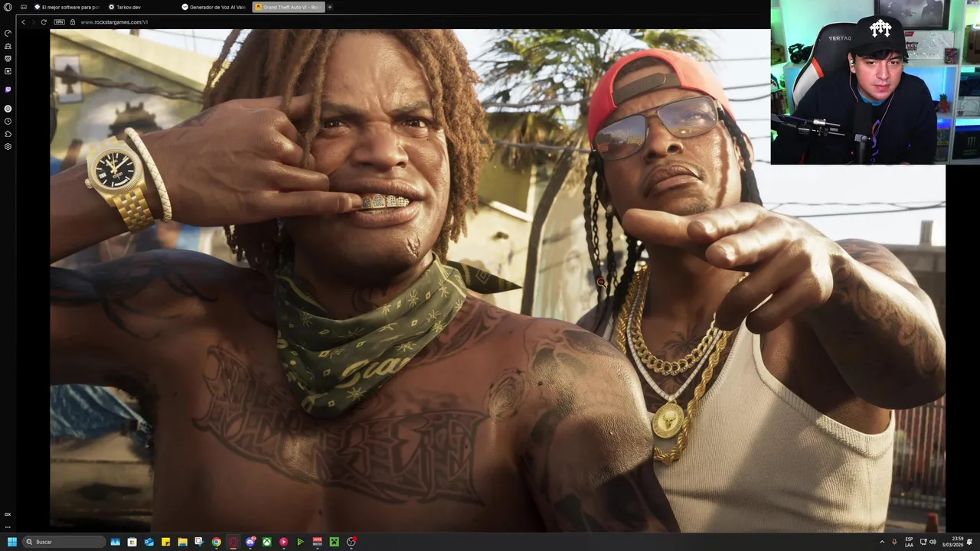Change ESP LAA keyboard language
This screenshot has height=551, width=980.
coord(909,542)
